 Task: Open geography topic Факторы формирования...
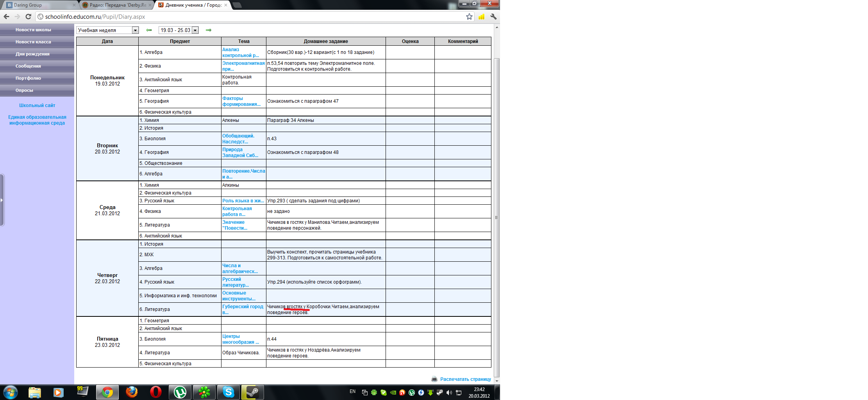coord(241,101)
